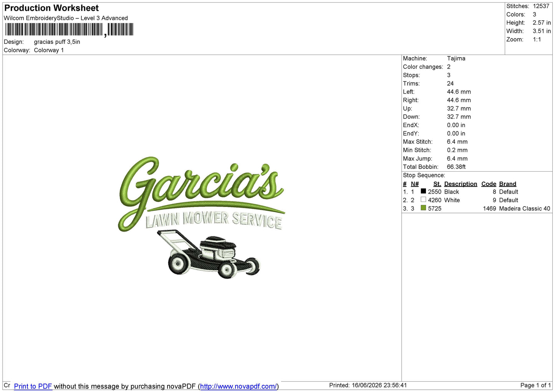
Task: Click the 'Print to PDF' link
Action: pyautogui.click(x=33, y=386)
